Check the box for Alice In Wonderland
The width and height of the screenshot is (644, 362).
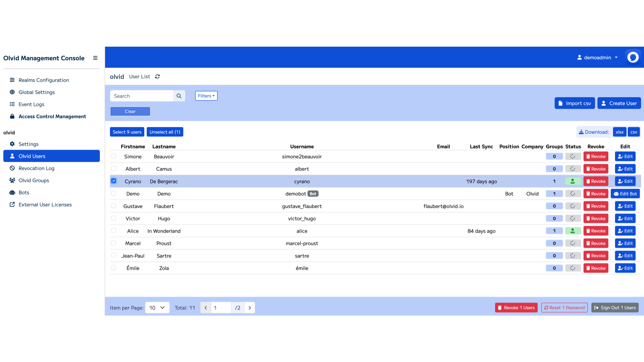[x=114, y=230]
